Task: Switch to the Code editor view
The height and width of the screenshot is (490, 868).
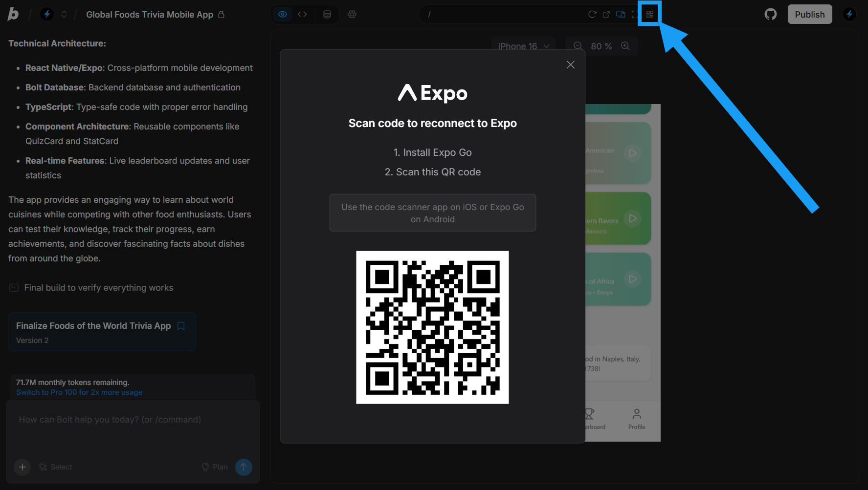Action: pos(302,14)
